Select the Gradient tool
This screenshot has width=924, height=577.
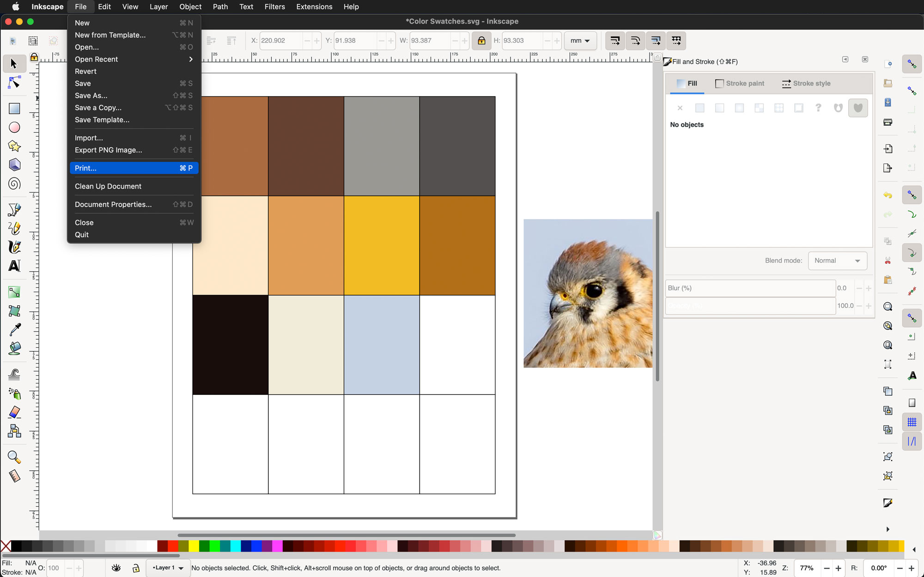point(14,292)
